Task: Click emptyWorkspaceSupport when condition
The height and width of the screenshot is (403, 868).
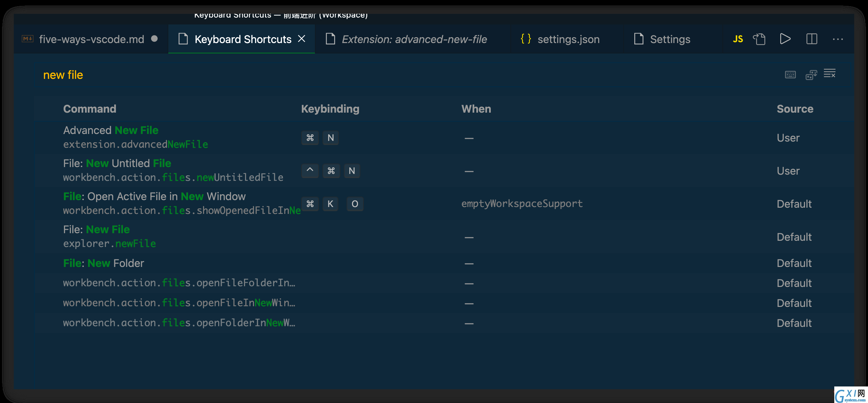Action: (x=522, y=204)
